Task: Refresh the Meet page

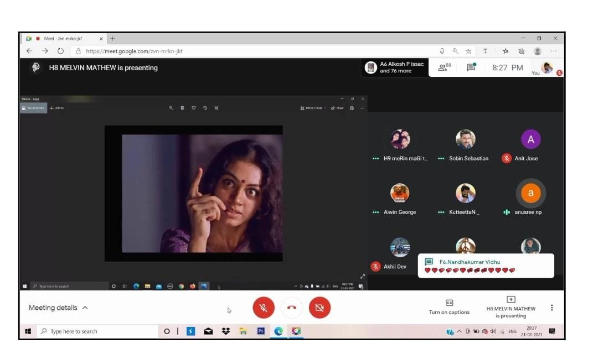Action: click(x=60, y=51)
